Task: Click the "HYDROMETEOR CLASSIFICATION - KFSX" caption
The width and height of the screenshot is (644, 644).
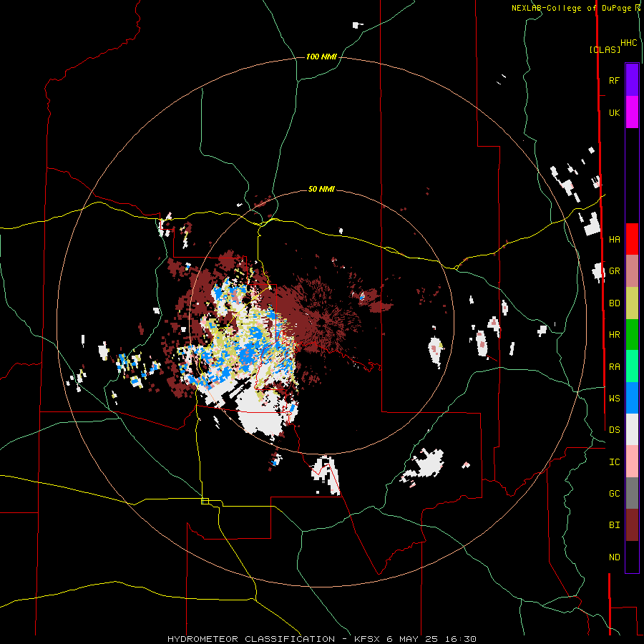Action: 275,639
